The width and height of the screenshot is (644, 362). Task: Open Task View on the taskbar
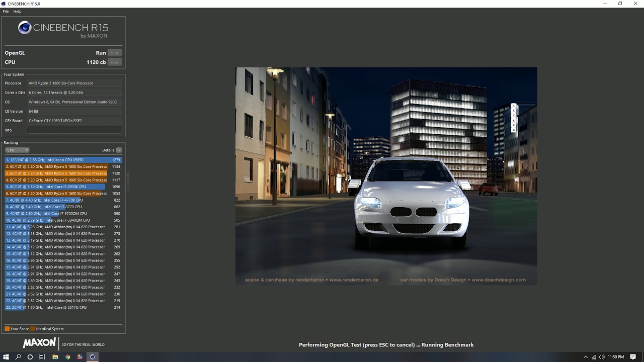pos(42,357)
